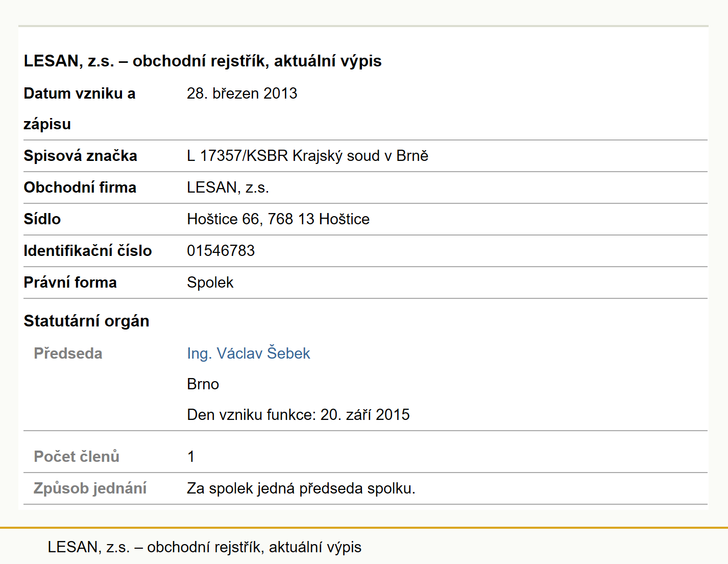Click the Statutární orgán section heading
Image resolution: width=728 pixels, height=564 pixels.
pos(86,321)
